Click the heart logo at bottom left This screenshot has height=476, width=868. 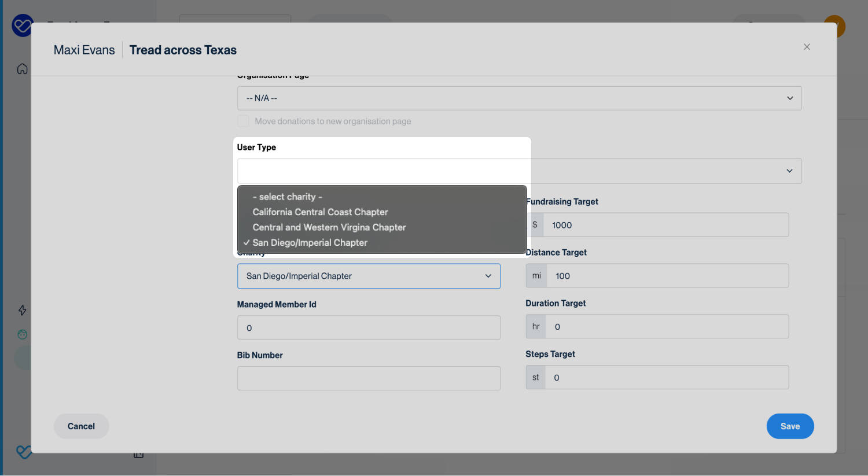[23, 452]
